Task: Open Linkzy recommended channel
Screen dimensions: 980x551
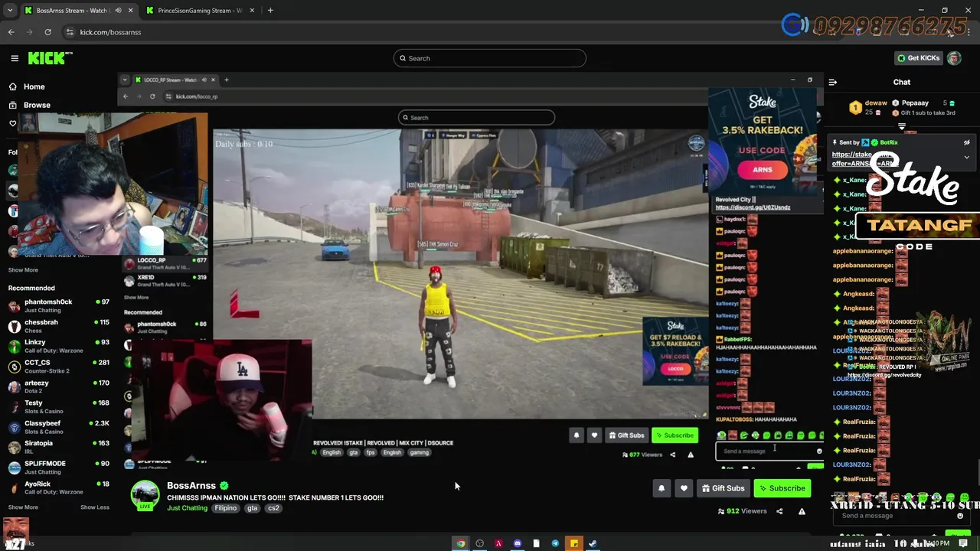Action: click(58, 346)
